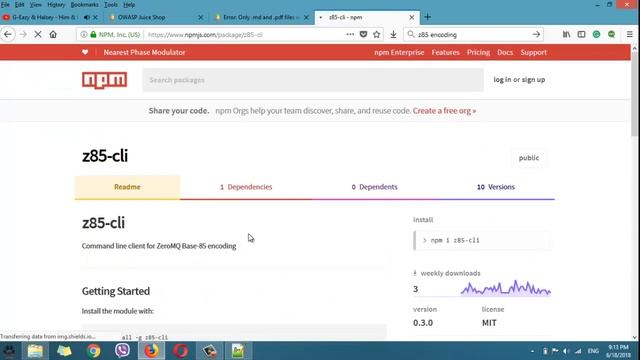Open Opera from the taskbar
Screen dimensions: 640x360
[180, 351]
